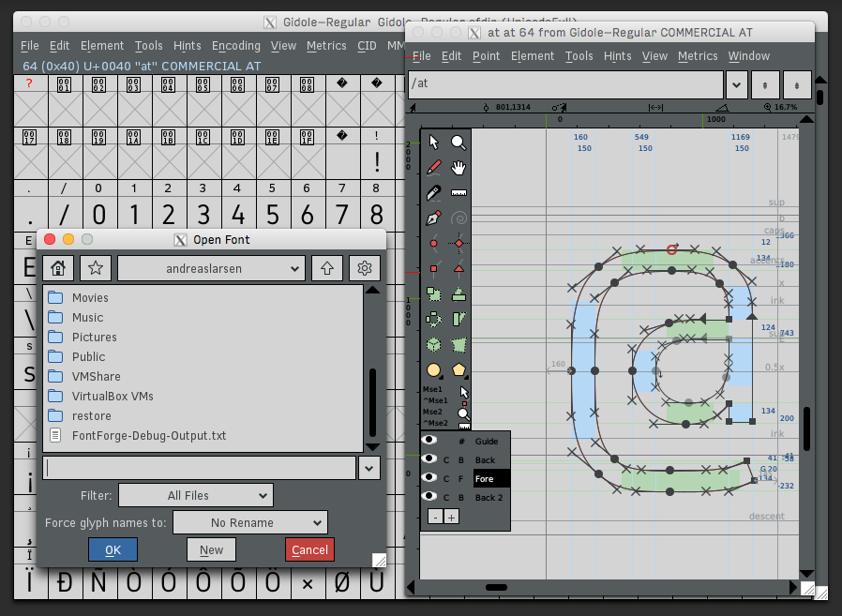The height and width of the screenshot is (616, 842).
Task: Click the Cancel button in Open Font
Action: [309, 549]
